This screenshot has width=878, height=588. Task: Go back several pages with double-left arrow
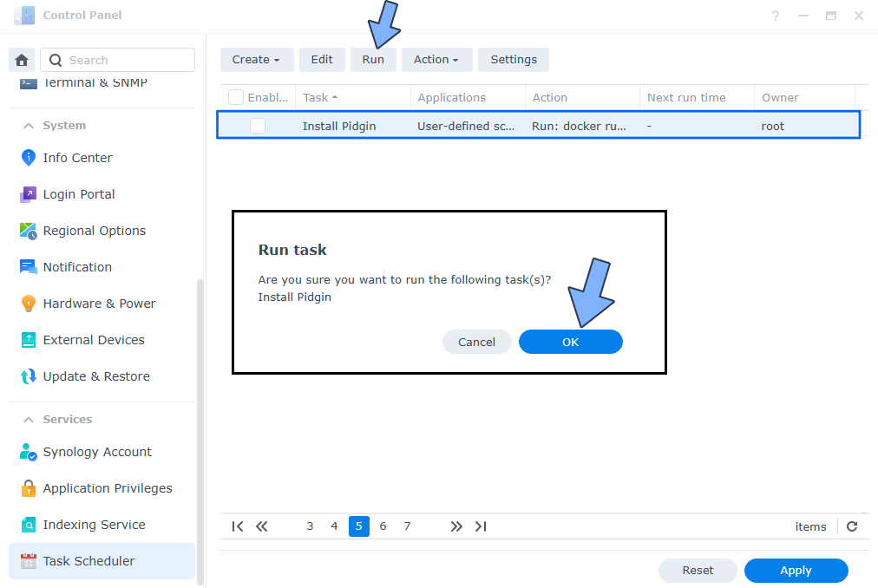pos(261,526)
